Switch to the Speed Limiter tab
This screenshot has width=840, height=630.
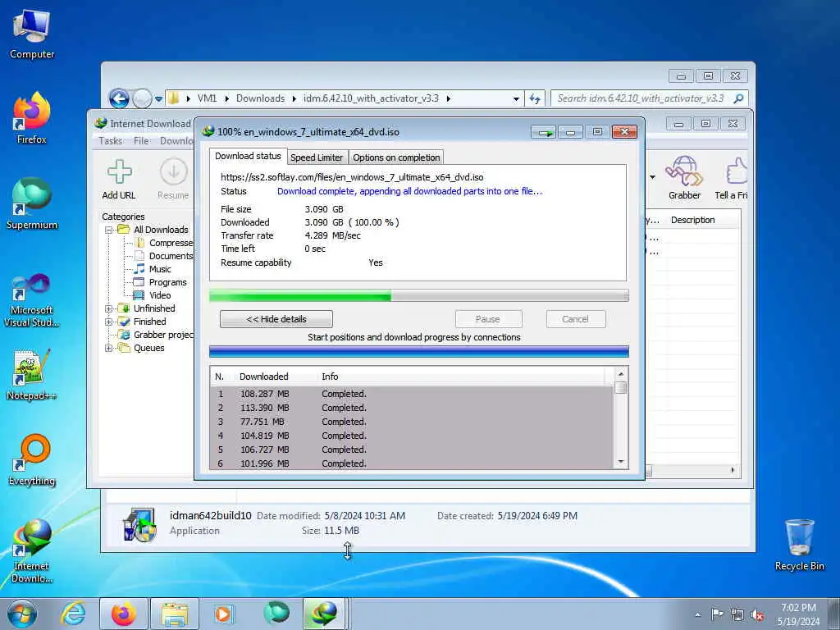coord(317,157)
